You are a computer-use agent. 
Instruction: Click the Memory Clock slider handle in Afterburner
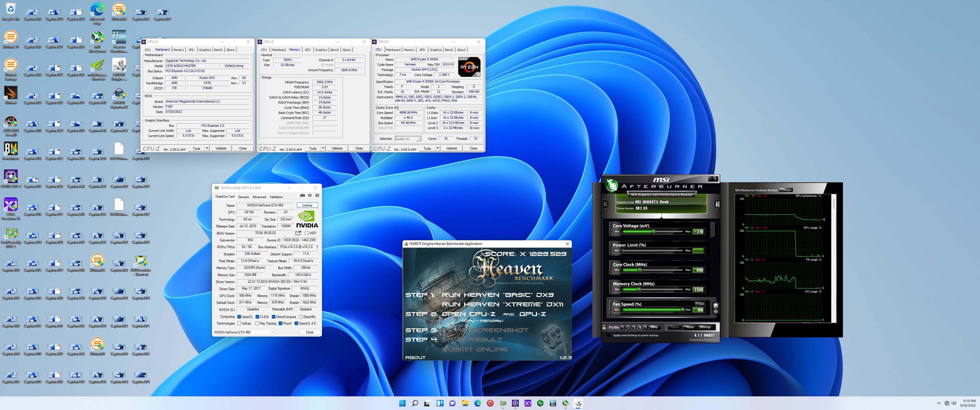coord(640,290)
